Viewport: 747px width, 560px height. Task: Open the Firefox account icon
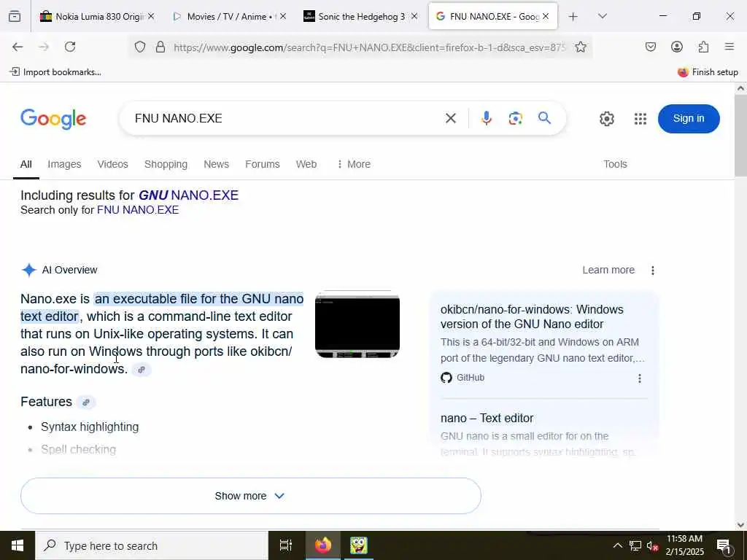coord(677,47)
